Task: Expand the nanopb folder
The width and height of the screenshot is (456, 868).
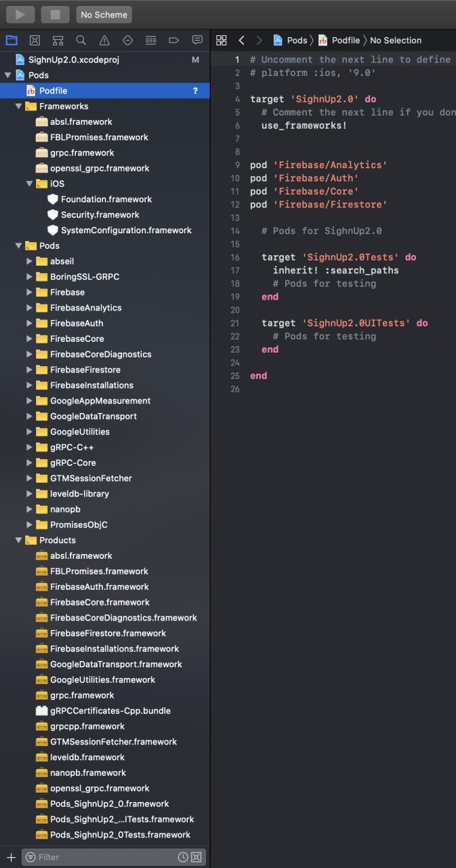Action: click(x=29, y=509)
